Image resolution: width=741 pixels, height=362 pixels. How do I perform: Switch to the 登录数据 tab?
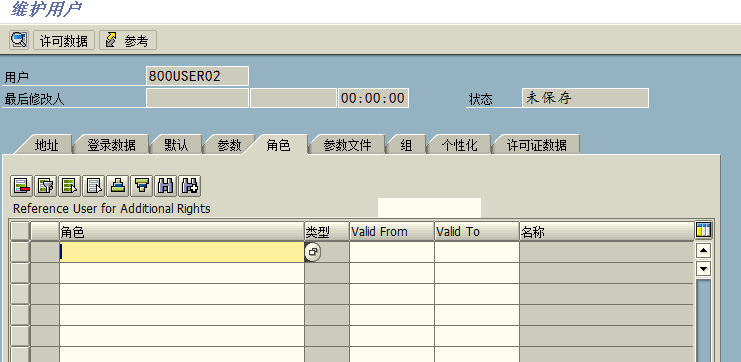[x=112, y=145]
